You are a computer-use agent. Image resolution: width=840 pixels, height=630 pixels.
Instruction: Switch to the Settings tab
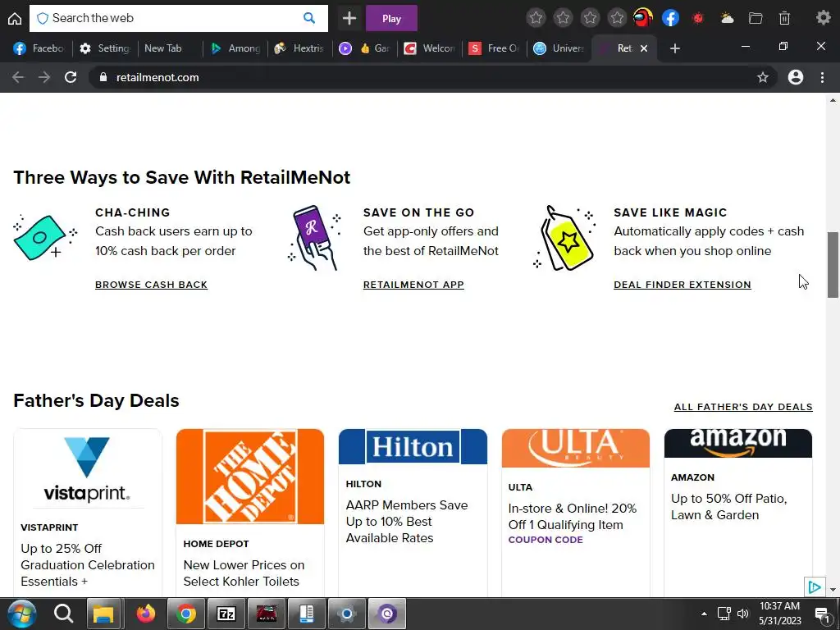point(105,48)
